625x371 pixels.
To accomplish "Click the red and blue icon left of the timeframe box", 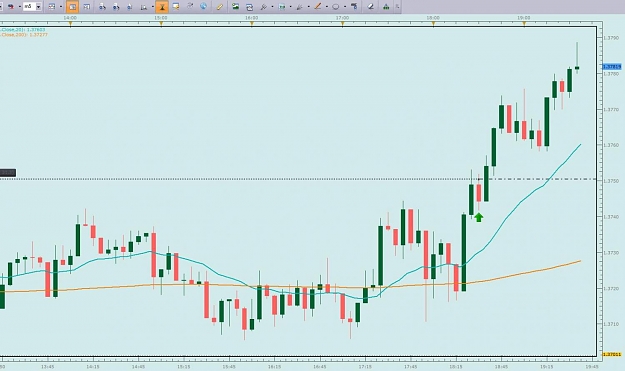I will 11,6.
